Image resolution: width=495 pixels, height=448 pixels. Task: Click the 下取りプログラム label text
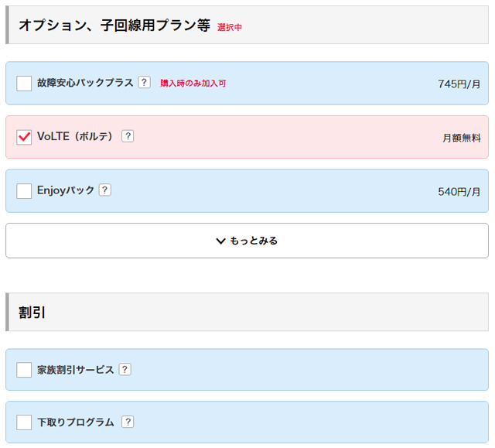(76, 422)
